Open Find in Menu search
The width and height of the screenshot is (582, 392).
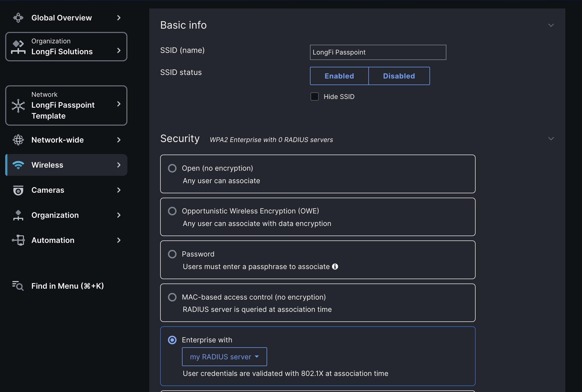[66, 286]
